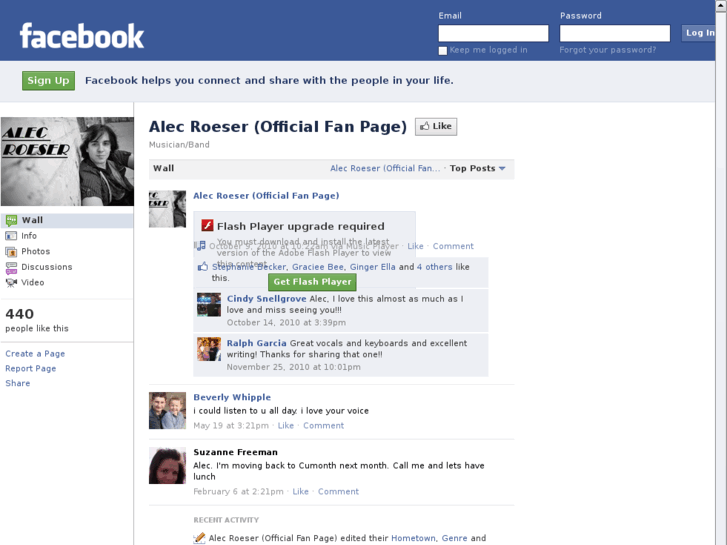Open Beverly Whipple profile link
Image resolution: width=727 pixels, height=545 pixels.
point(232,397)
